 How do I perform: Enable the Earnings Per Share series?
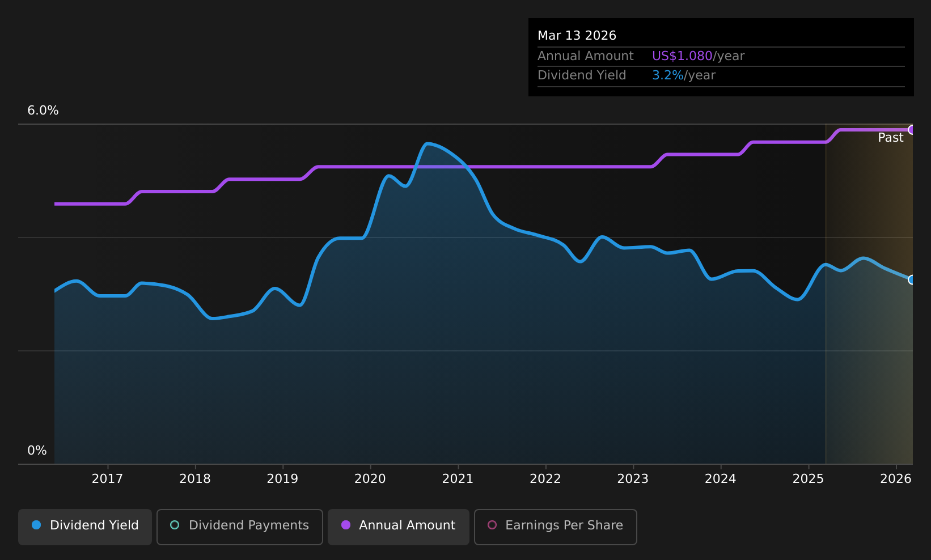556,527
